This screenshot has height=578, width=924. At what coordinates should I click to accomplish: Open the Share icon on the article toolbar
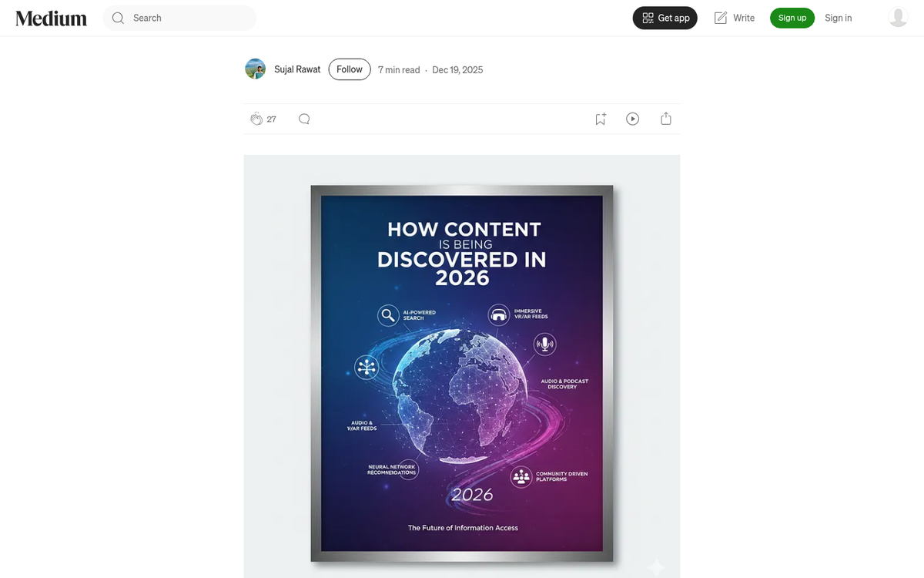(x=665, y=118)
